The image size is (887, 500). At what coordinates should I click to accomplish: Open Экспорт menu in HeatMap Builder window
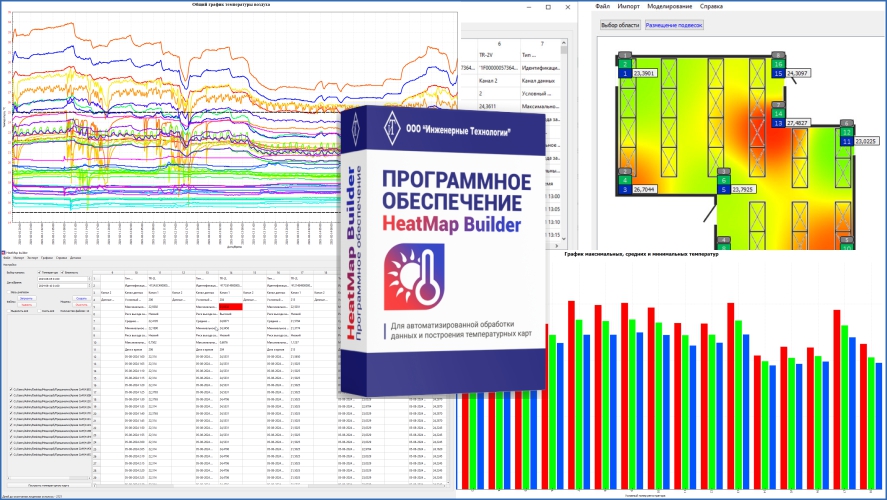32,258
